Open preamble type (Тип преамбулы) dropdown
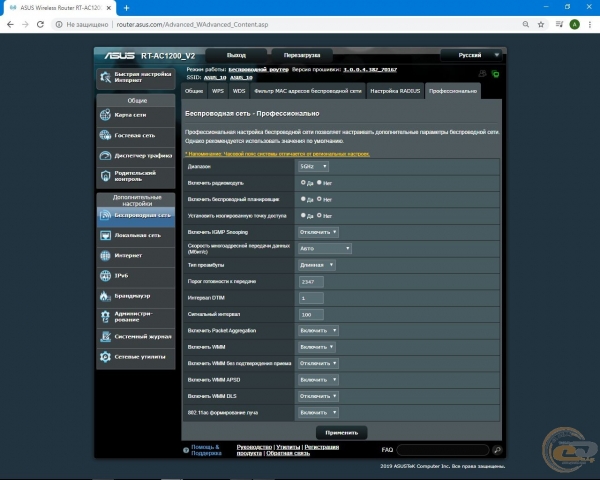The width and height of the screenshot is (600, 480). click(316, 265)
